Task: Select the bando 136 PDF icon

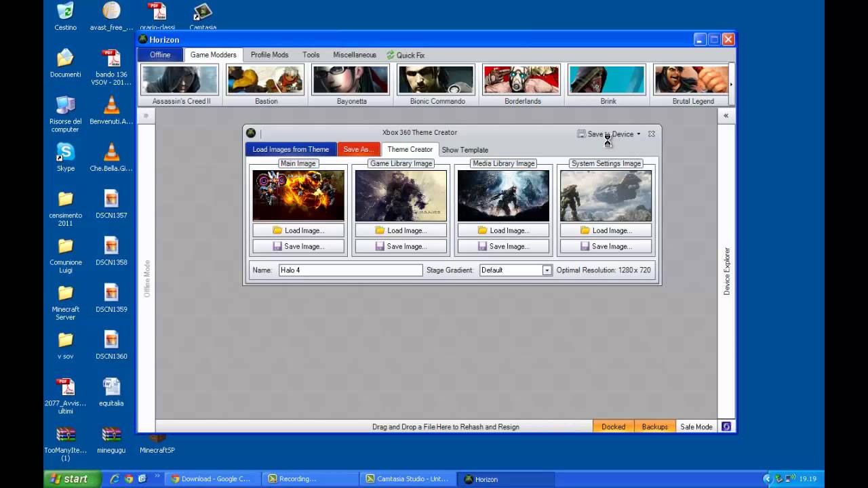Action: pyautogui.click(x=111, y=66)
